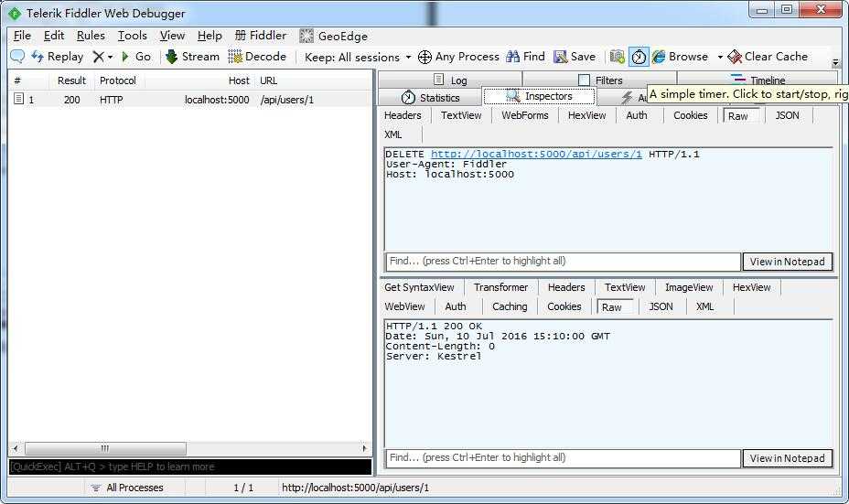Screen dimensions: 849x504
Task: Open the Remove sessions dropdown arrow
Action: point(110,57)
